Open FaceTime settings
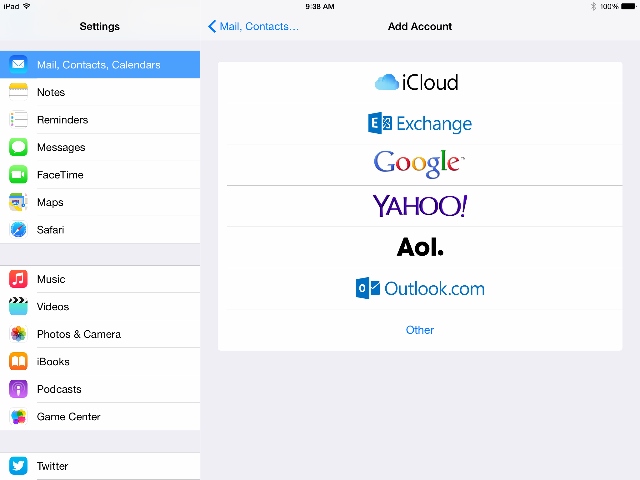This screenshot has width=640, height=480. (x=100, y=175)
